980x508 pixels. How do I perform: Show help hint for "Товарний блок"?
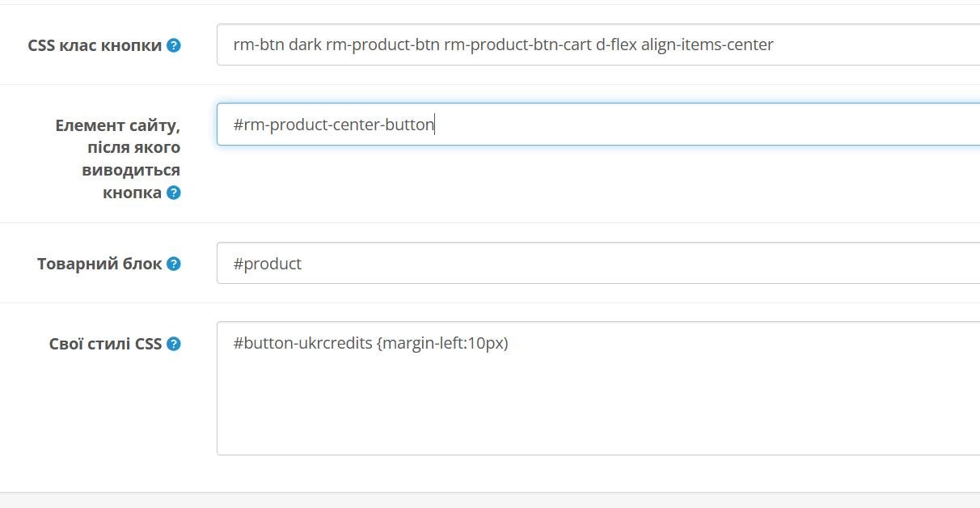(x=173, y=264)
